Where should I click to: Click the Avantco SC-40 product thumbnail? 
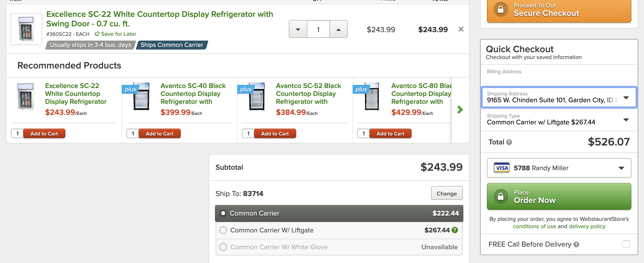pyautogui.click(x=142, y=96)
